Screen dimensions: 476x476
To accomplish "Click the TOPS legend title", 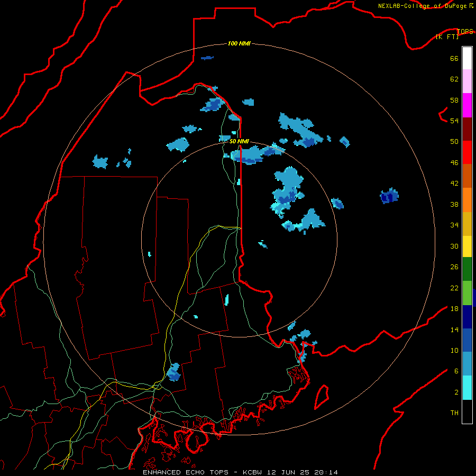I will (x=465, y=31).
